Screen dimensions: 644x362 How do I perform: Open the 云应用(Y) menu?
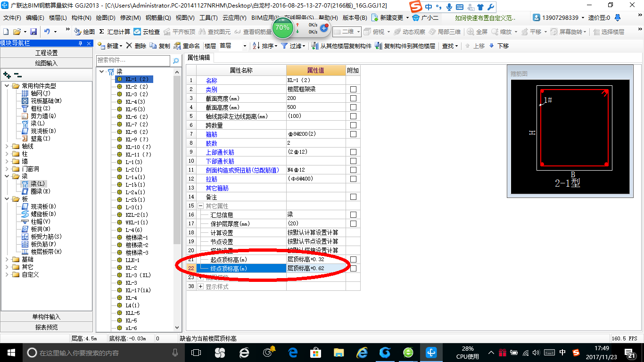234,17
